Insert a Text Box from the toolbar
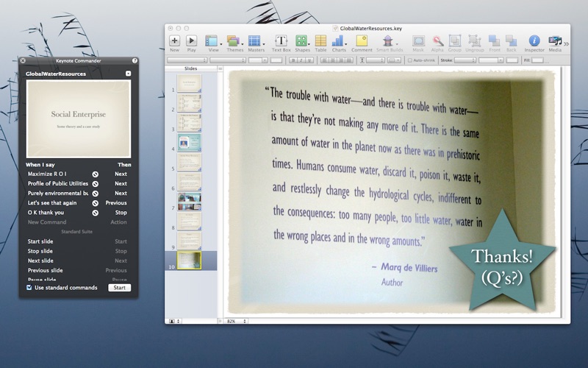588x368 pixels. point(281,40)
